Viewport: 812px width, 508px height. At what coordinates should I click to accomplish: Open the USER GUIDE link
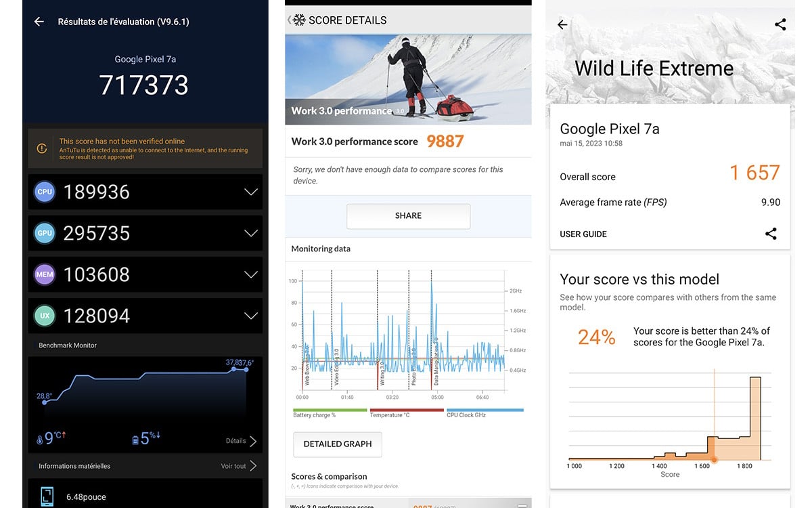[x=583, y=234]
